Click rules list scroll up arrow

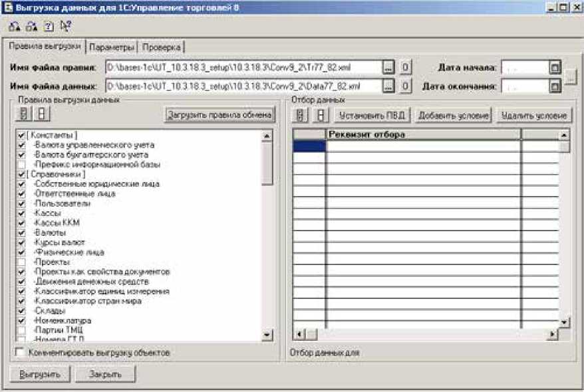[267, 136]
